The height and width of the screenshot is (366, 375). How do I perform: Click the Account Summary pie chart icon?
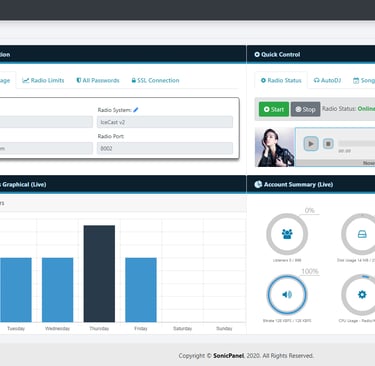(258, 184)
